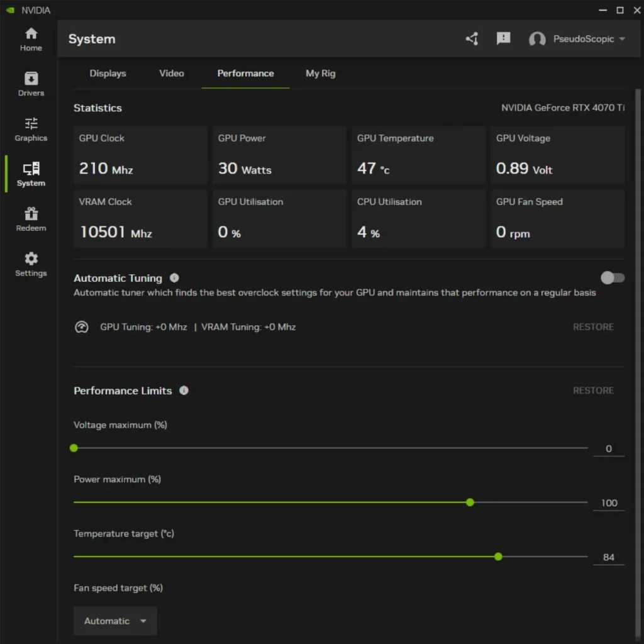The width and height of the screenshot is (644, 644).
Task: Select the System sidebar item
Action: point(31,174)
